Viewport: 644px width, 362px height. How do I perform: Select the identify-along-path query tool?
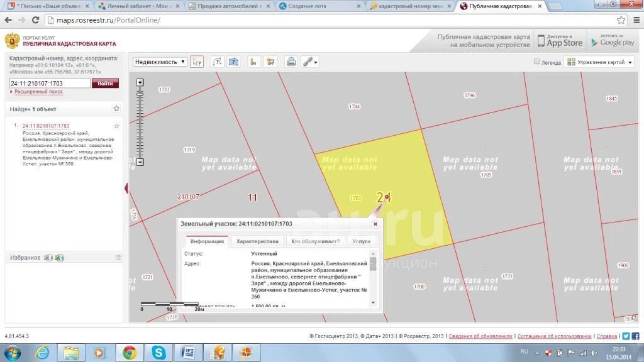[x=217, y=62]
